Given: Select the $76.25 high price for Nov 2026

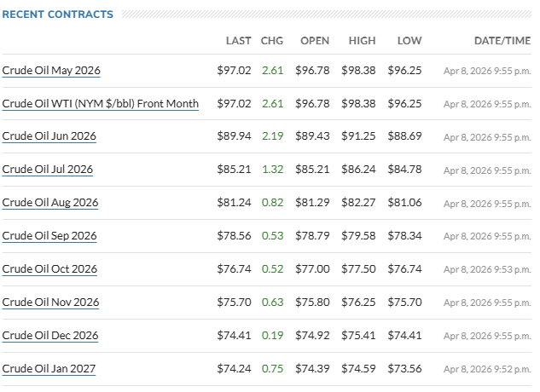Looking at the screenshot, I should 358,303.
